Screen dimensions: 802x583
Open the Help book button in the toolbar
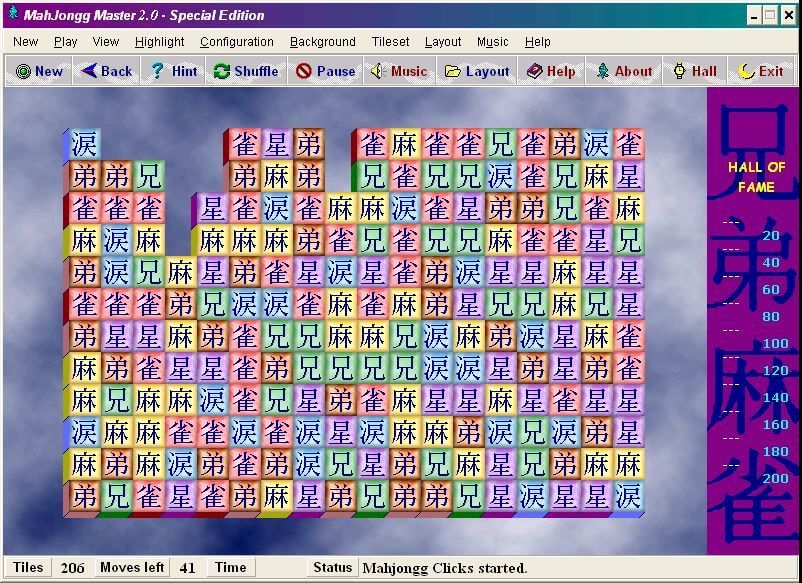(551, 71)
